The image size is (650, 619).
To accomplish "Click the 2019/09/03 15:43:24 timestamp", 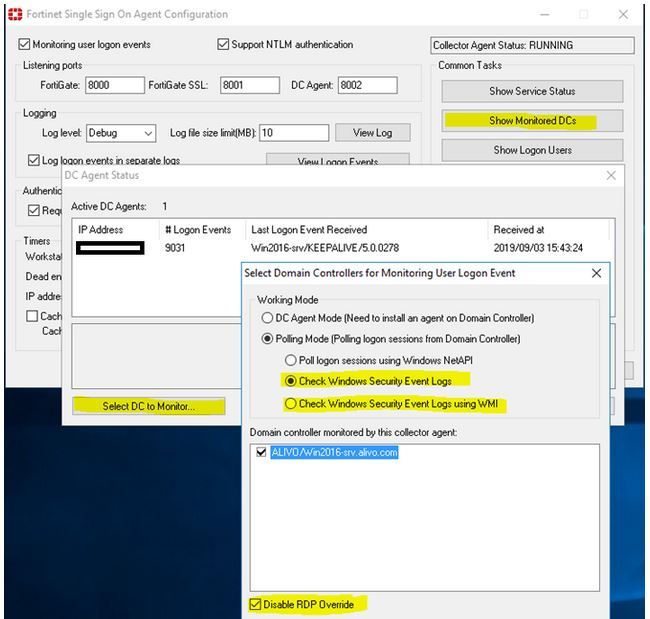I will pos(538,248).
